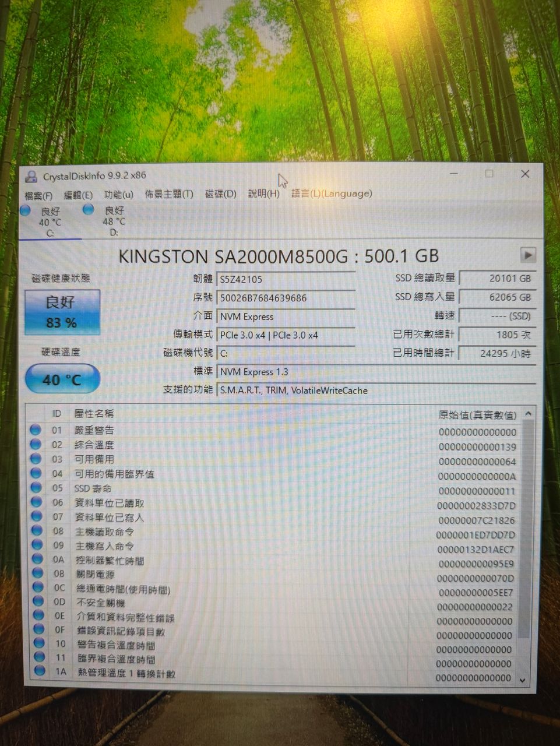This screenshot has width=560, height=746.
Task: Click raw value 00000000005EE7
Action: pos(476,593)
